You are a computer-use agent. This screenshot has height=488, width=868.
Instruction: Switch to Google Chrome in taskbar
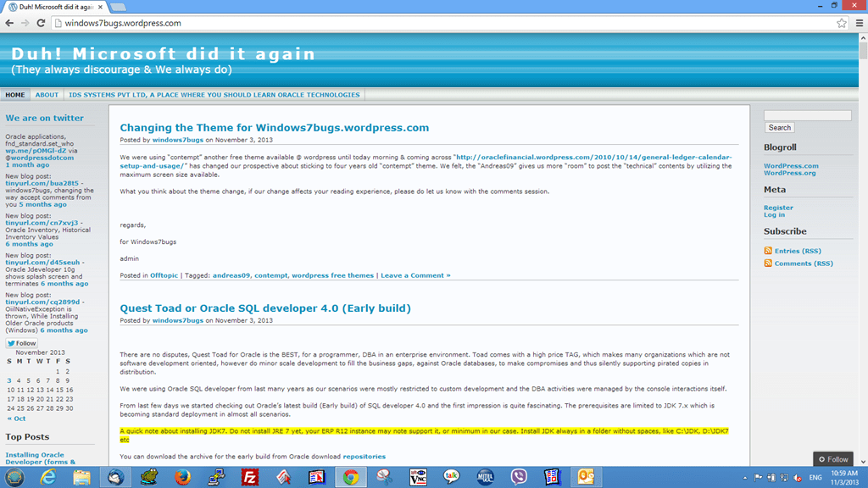(x=350, y=477)
